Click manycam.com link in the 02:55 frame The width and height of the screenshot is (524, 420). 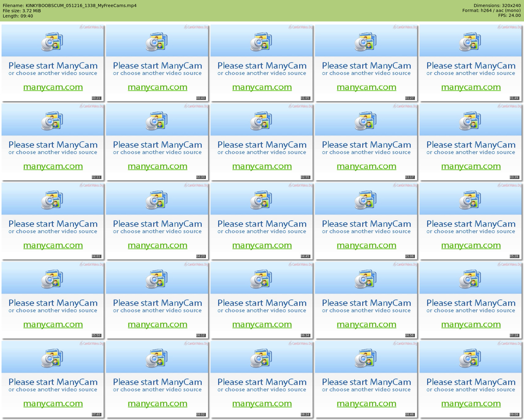262,167
